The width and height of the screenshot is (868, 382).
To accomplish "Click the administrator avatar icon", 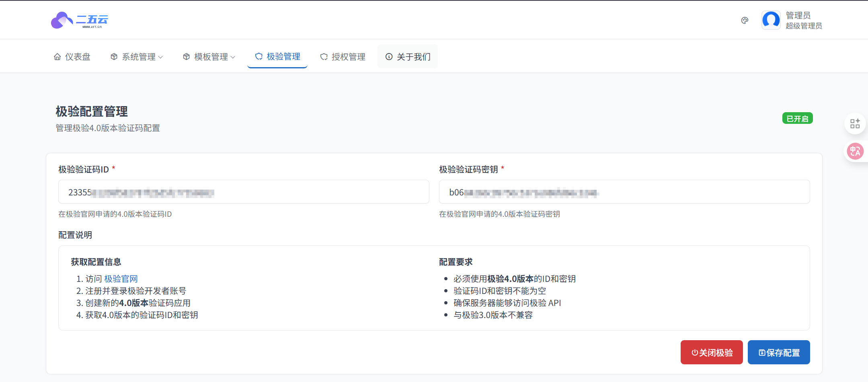I will [x=771, y=20].
